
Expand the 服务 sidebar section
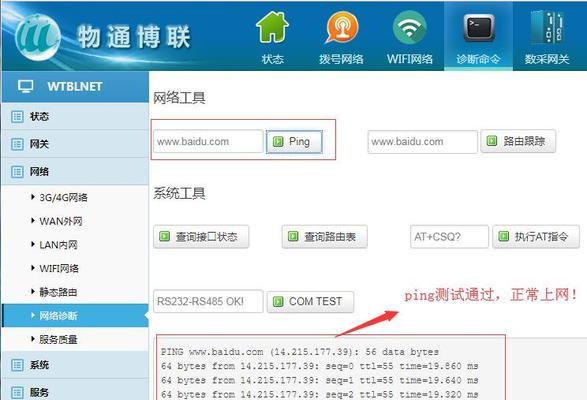(x=75, y=392)
